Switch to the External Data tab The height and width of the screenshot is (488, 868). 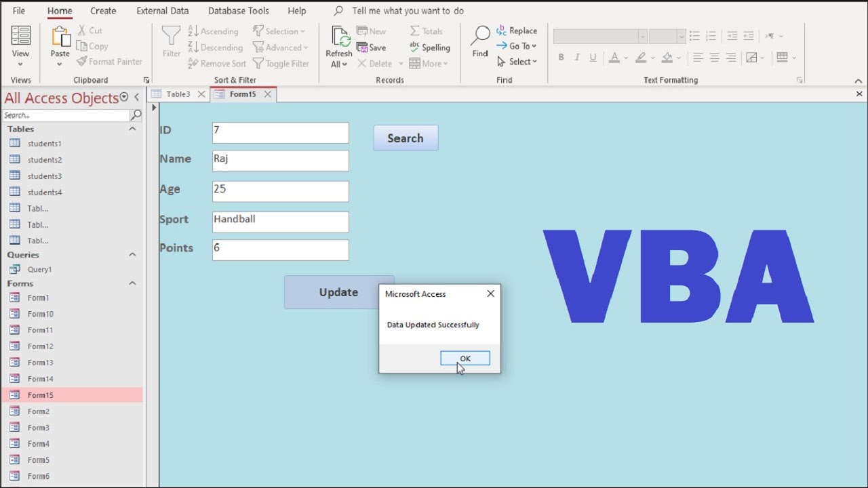[163, 11]
